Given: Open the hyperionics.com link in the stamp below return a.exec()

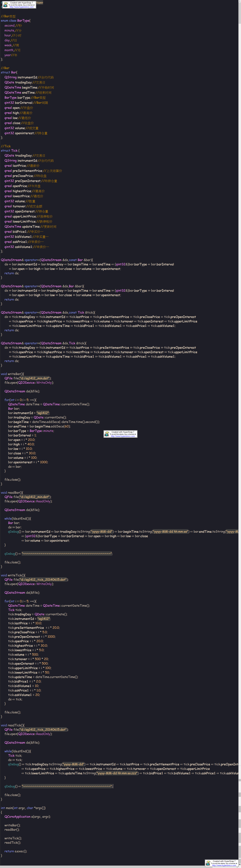Looking at the screenshot, I should 224,865.
